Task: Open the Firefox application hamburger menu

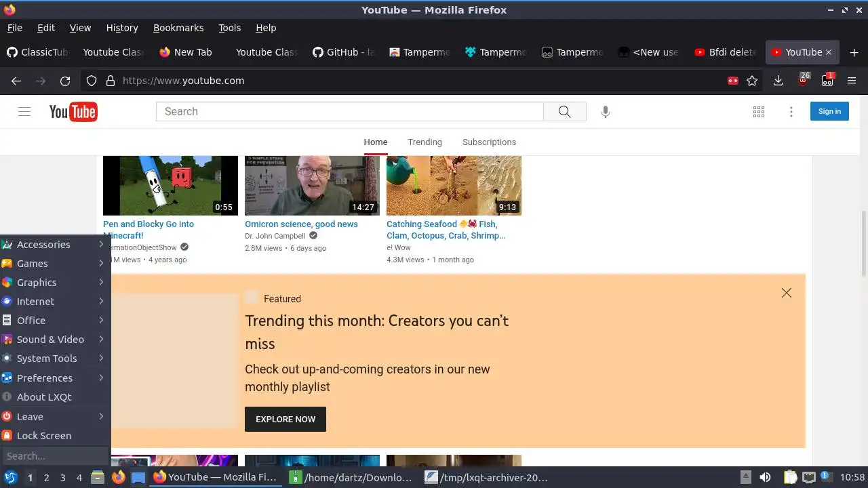Action: point(852,81)
